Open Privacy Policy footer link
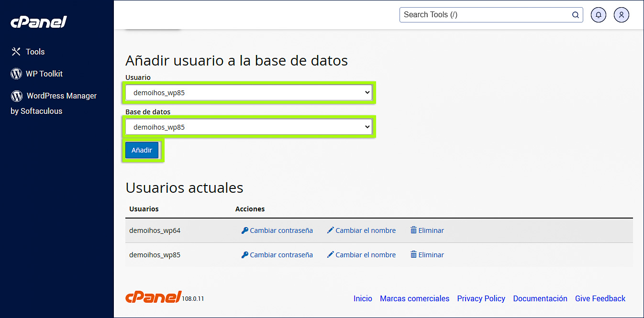Viewport: 644px width, 318px height. (x=481, y=298)
